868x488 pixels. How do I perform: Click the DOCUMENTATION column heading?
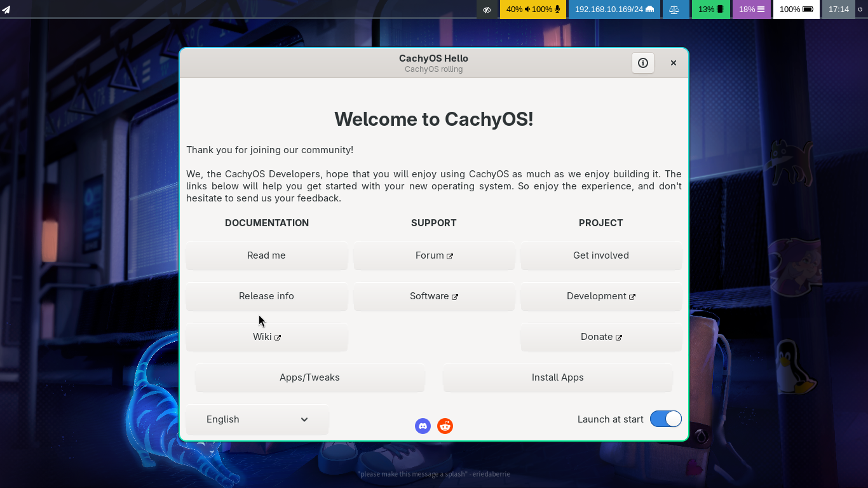(267, 223)
